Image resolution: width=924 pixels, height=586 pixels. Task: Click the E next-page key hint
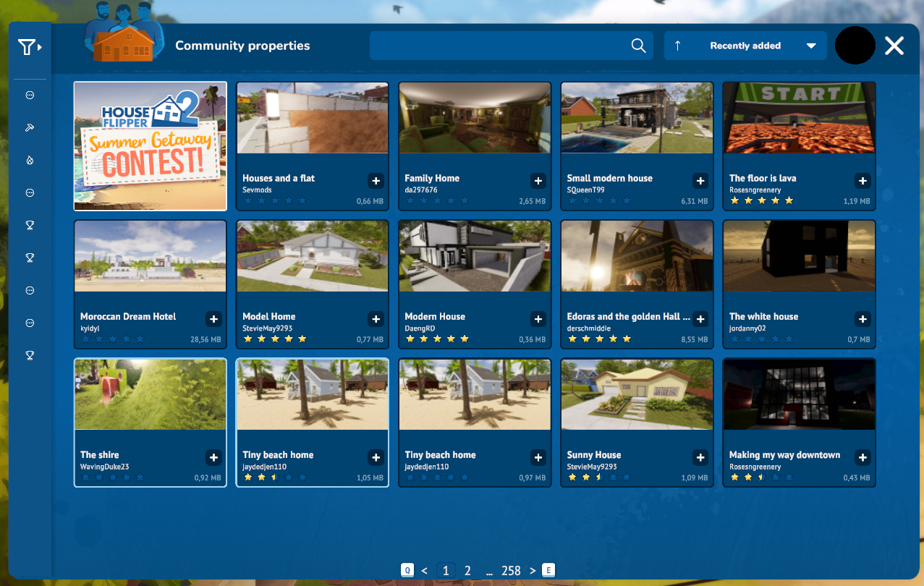[548, 570]
